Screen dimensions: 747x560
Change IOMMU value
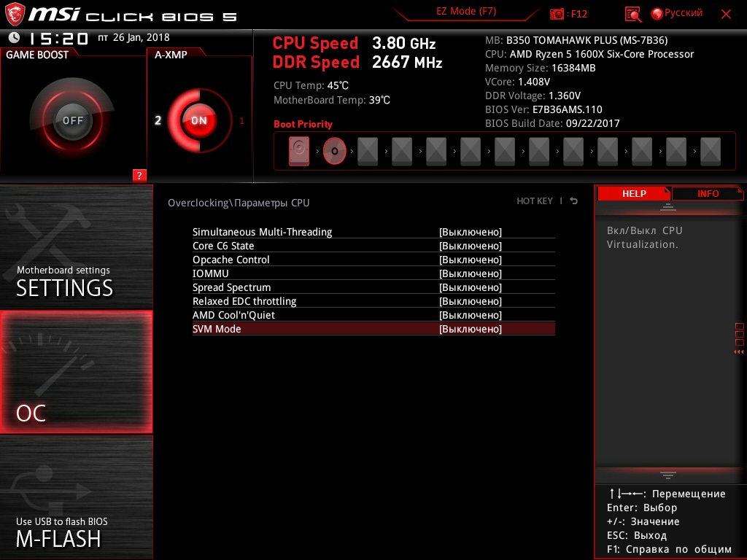pos(471,273)
